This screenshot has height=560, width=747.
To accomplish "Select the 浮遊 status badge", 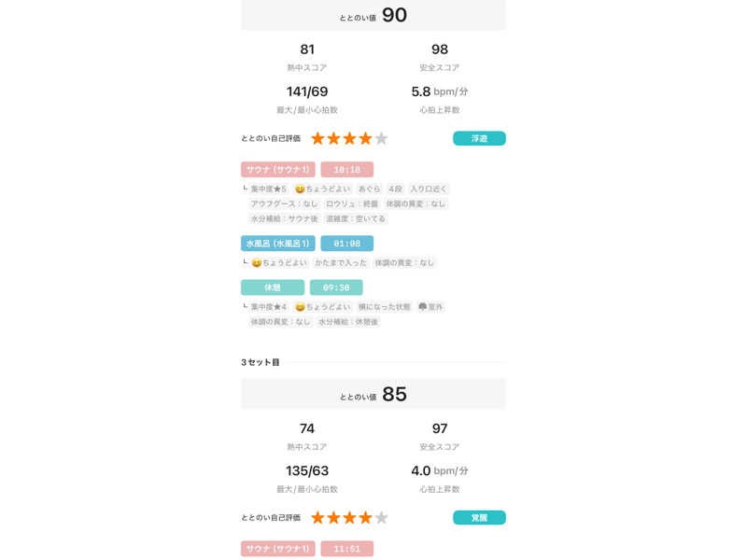I will point(479,138).
